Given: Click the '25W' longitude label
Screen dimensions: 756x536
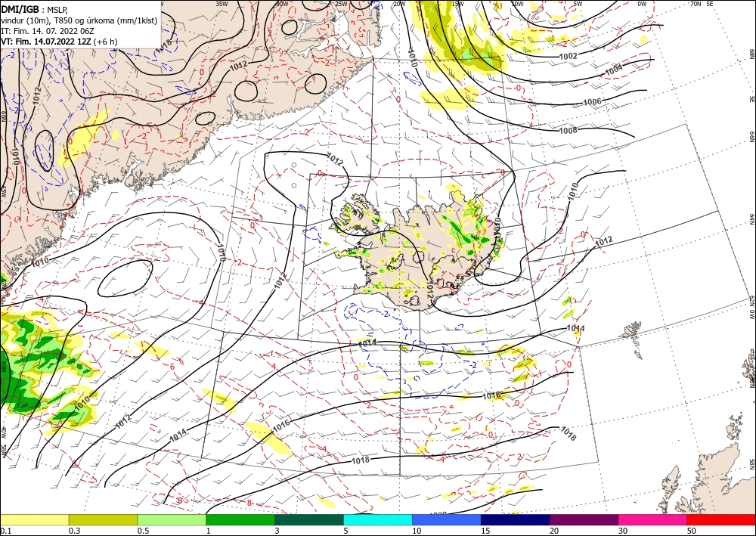Looking at the screenshot, I should pos(341,4).
